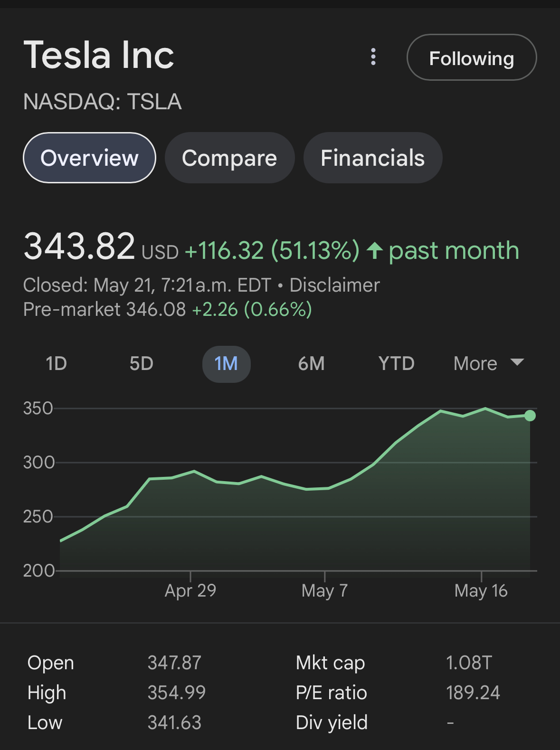
Task: Click the current price dot on chart
Action: (x=530, y=416)
